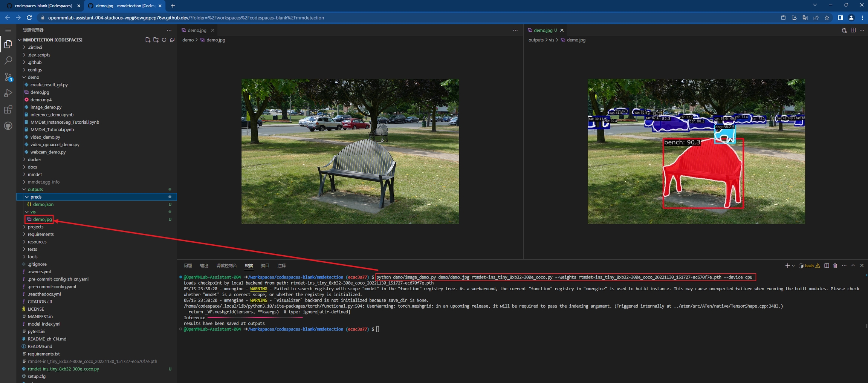This screenshot has width=868, height=383.
Task: Bookmark this page with star icon
Action: click(827, 18)
